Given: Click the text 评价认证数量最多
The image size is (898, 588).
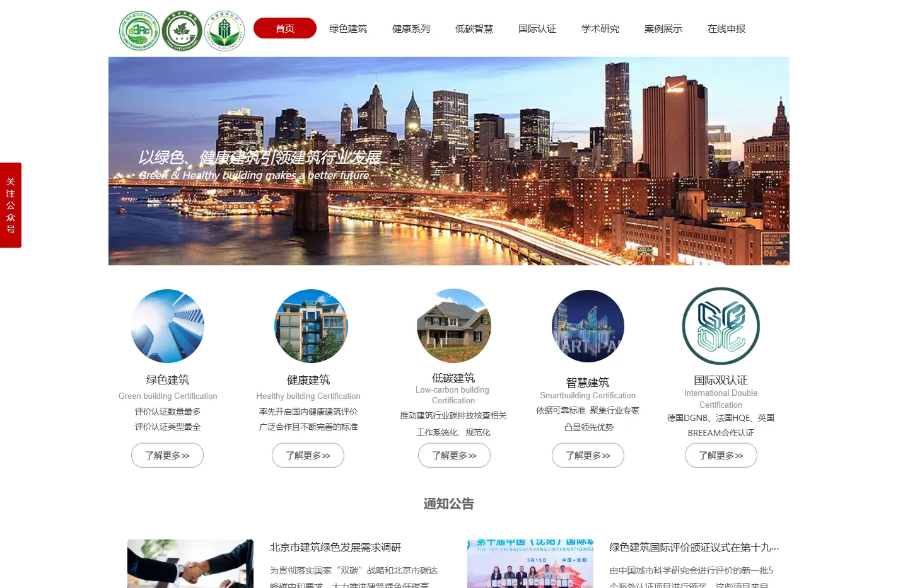Looking at the screenshot, I should point(168,412).
